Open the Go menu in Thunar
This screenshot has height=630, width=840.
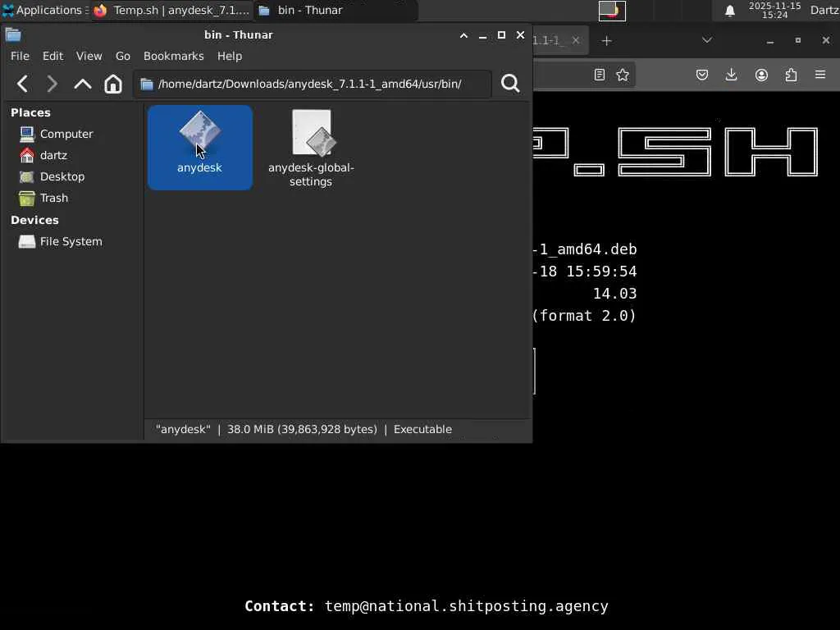tap(123, 56)
